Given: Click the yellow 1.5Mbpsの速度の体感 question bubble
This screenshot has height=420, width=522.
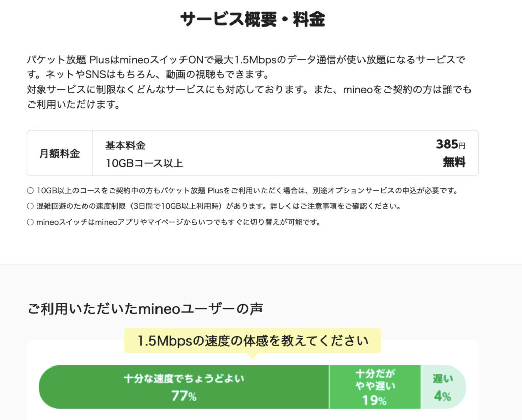Looking at the screenshot, I should [x=252, y=340].
